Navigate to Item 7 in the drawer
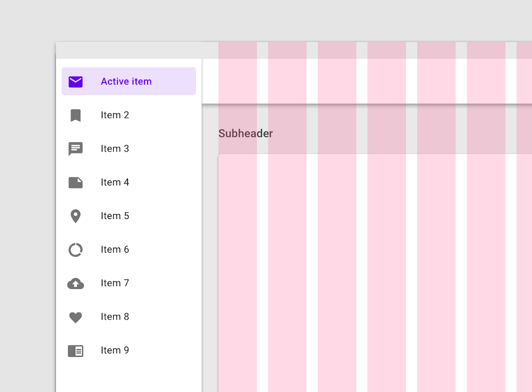 (114, 283)
